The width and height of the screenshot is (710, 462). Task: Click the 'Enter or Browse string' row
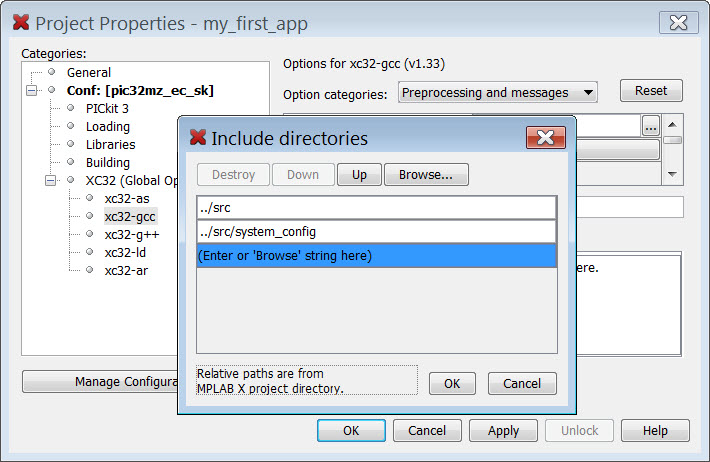tap(376, 256)
